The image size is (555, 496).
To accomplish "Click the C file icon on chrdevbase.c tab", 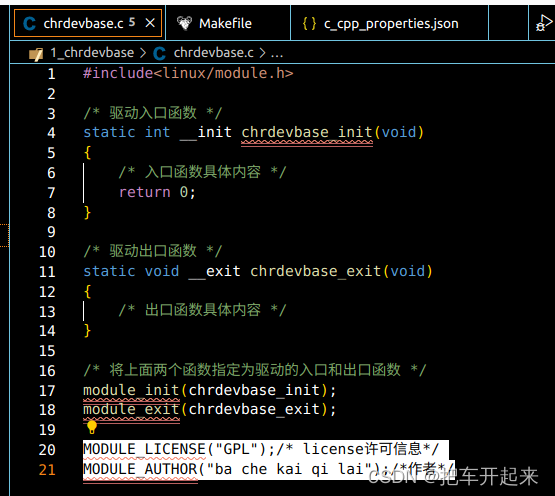I will 29,24.
